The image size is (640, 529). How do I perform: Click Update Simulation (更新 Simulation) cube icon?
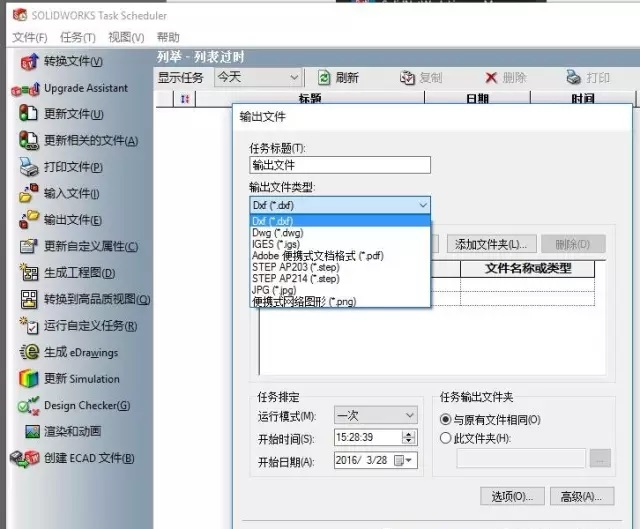pyautogui.click(x=29, y=378)
